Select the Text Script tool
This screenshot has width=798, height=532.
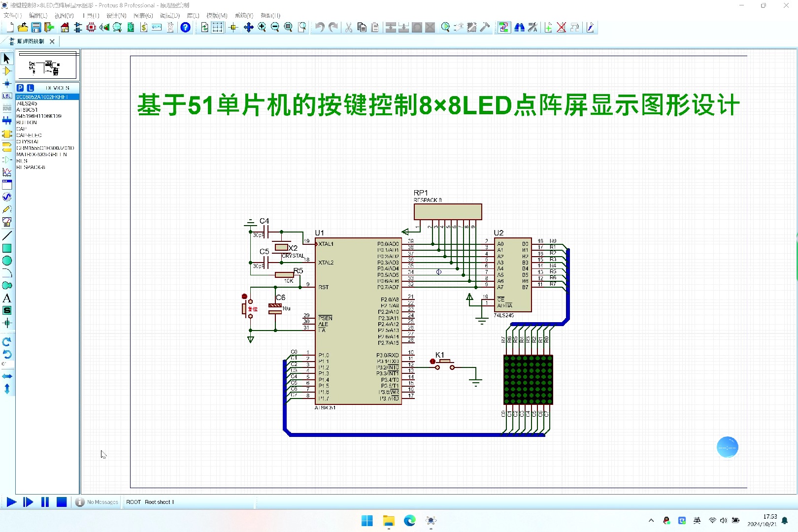point(7,108)
